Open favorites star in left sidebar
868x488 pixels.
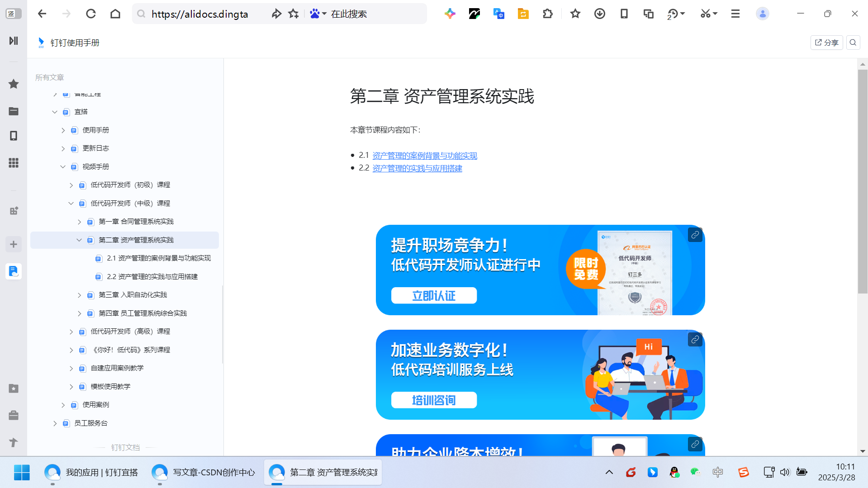point(14,84)
